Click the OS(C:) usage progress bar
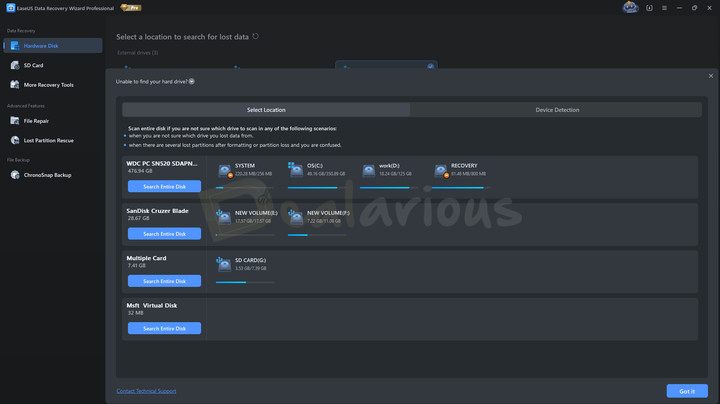This screenshot has width=720, height=404. (x=317, y=188)
